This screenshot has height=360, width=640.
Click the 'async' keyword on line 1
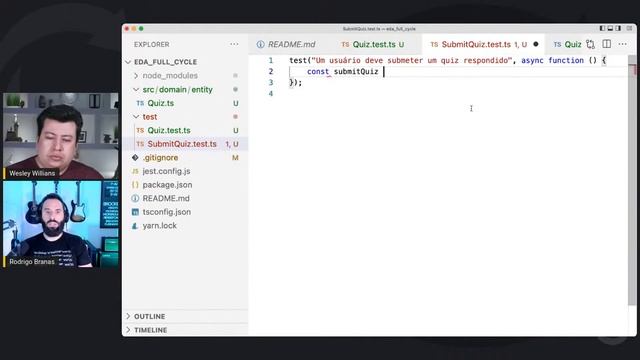pyautogui.click(x=532, y=60)
